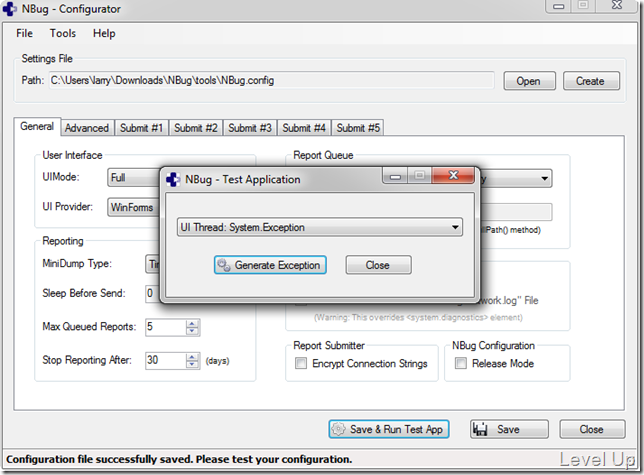Click the NBug Test Application title icon
This screenshot has width=644, height=475.
pos(173,179)
